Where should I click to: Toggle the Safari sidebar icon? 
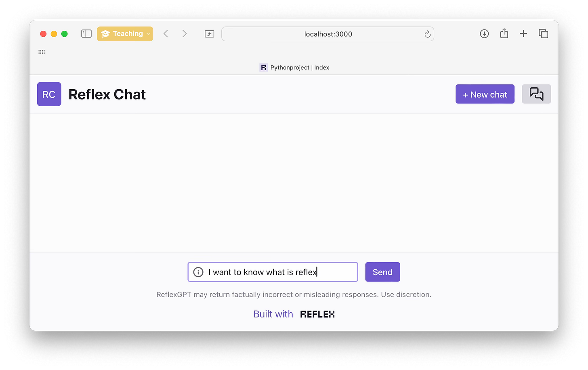pos(86,34)
